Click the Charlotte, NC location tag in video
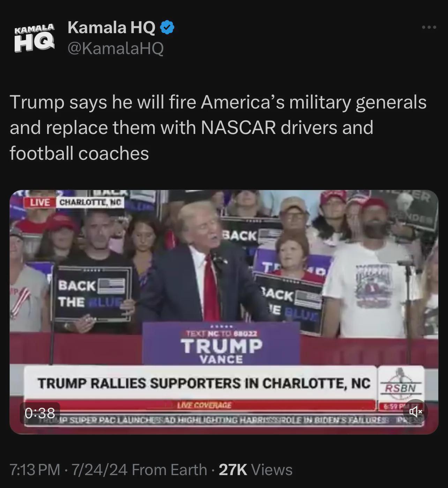This screenshot has width=448, height=488. (x=90, y=202)
